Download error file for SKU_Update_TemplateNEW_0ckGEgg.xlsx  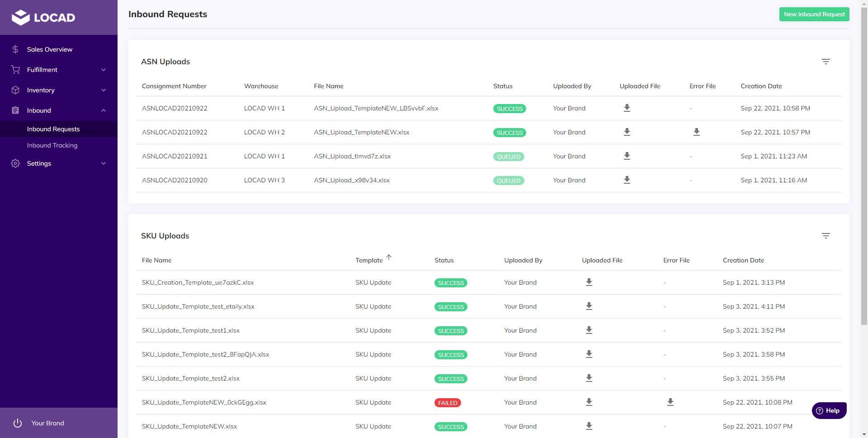tap(670, 402)
